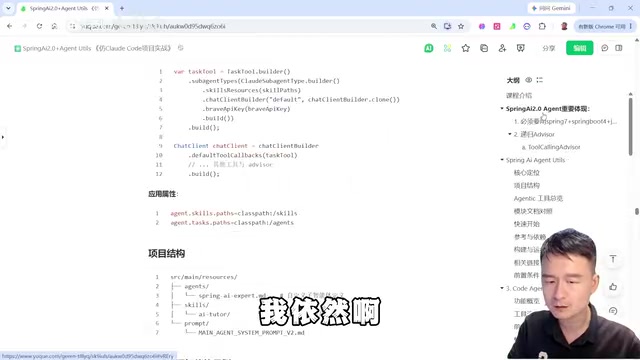This screenshot has height=360, width=640.
Task: Collapse the '3. Code Agent' outline section
Action: tap(502, 288)
